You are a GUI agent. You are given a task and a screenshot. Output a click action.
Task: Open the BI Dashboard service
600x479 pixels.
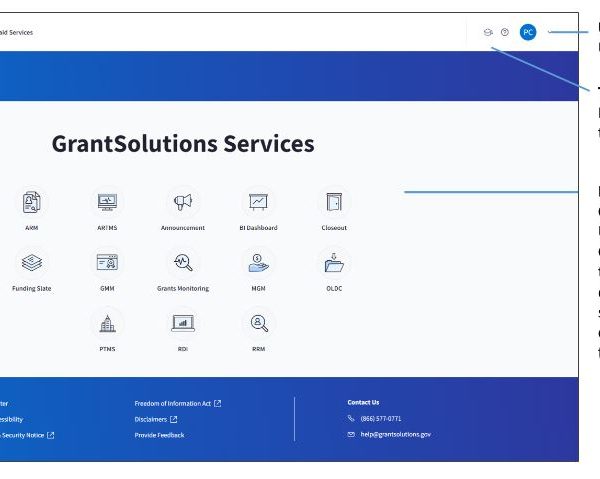258,203
